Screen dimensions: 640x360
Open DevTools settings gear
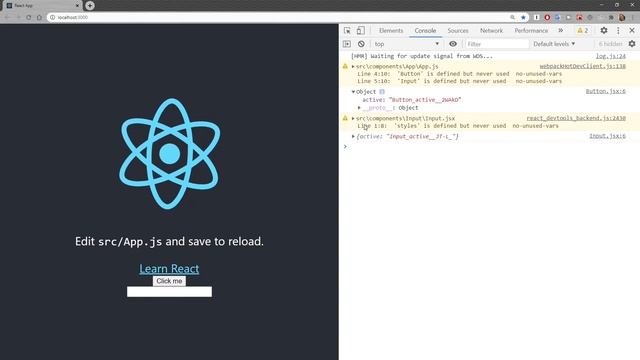[604, 31]
